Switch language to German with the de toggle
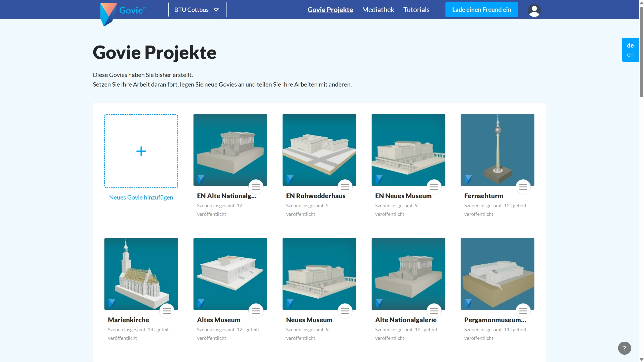This screenshot has width=644, height=362. [x=630, y=45]
